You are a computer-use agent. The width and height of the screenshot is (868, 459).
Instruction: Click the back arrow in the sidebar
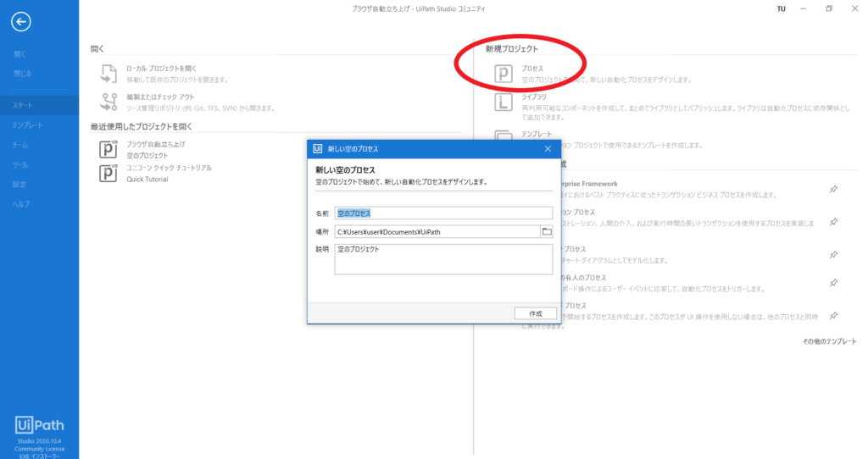(x=21, y=21)
